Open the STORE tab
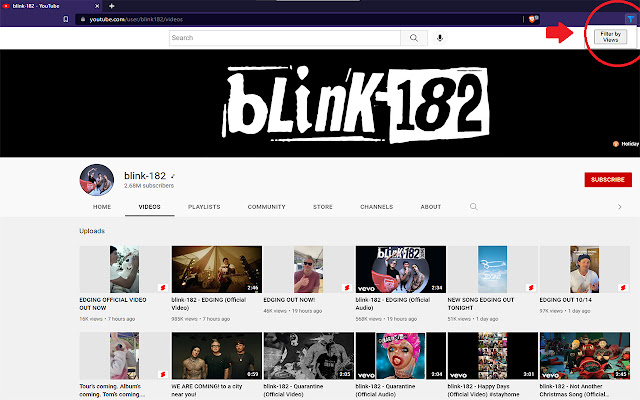This screenshot has height=400, width=640. point(323,207)
